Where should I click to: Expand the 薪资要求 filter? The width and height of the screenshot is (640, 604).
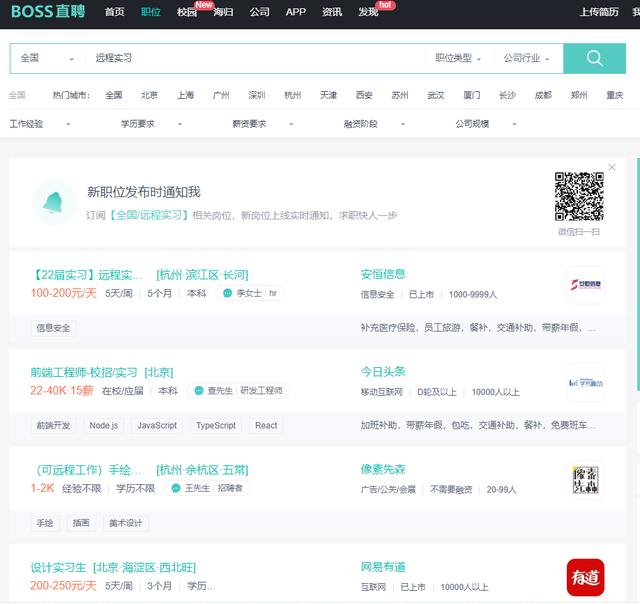click(262, 124)
